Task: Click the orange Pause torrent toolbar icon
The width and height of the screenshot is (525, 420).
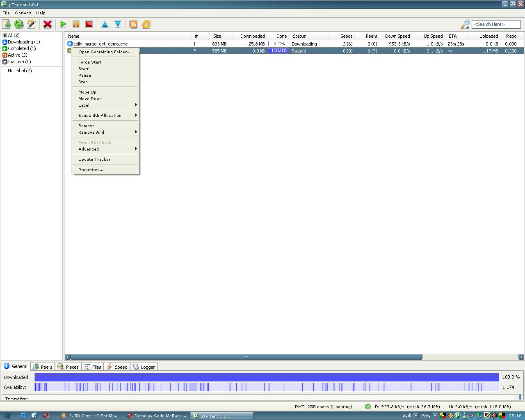Action: click(76, 24)
